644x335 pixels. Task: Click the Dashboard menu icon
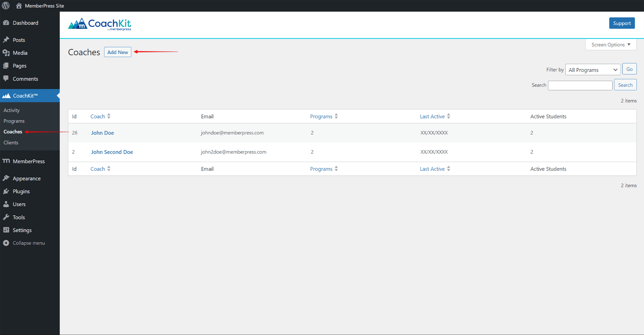[x=7, y=23]
